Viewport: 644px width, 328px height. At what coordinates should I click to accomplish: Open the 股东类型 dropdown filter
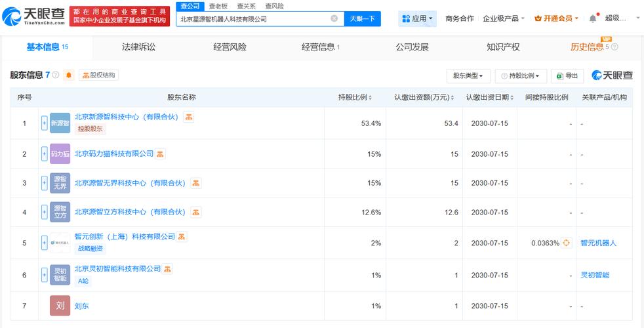[468, 75]
